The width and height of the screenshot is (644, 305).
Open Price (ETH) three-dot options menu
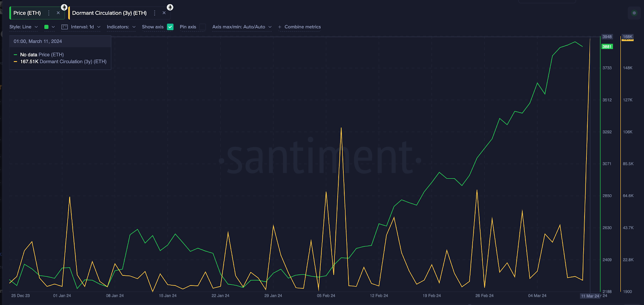coord(49,13)
